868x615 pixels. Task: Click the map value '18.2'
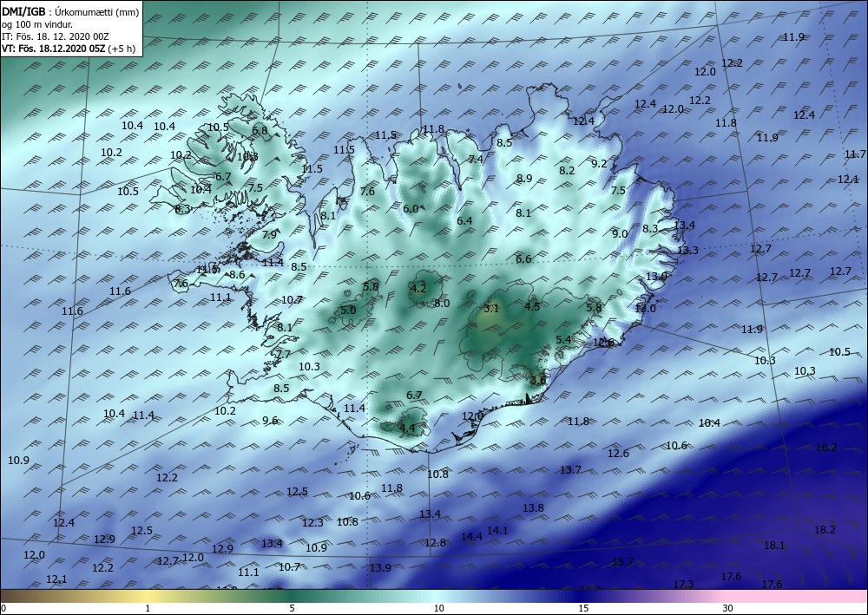[x=825, y=529]
